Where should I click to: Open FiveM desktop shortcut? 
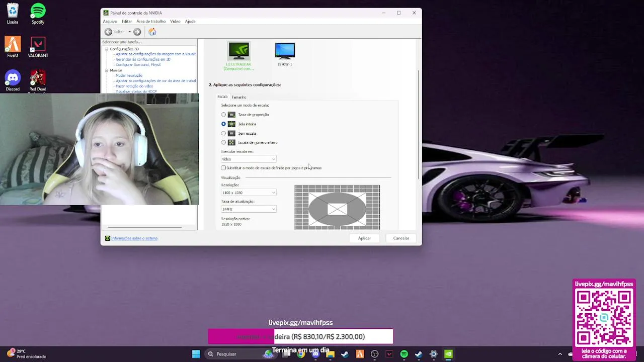[x=13, y=47]
